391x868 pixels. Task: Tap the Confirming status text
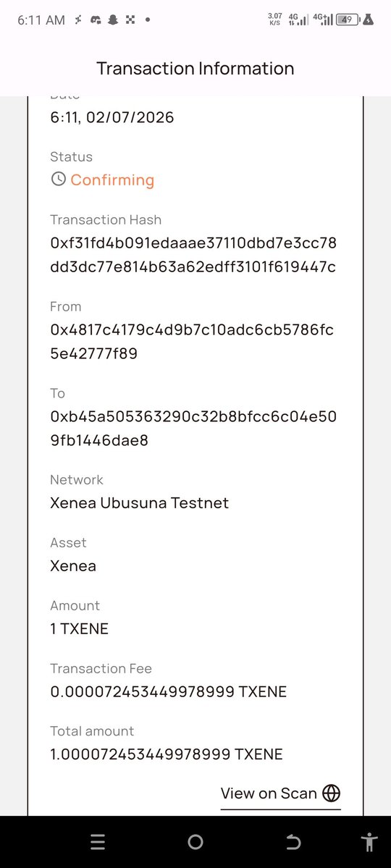tap(112, 180)
